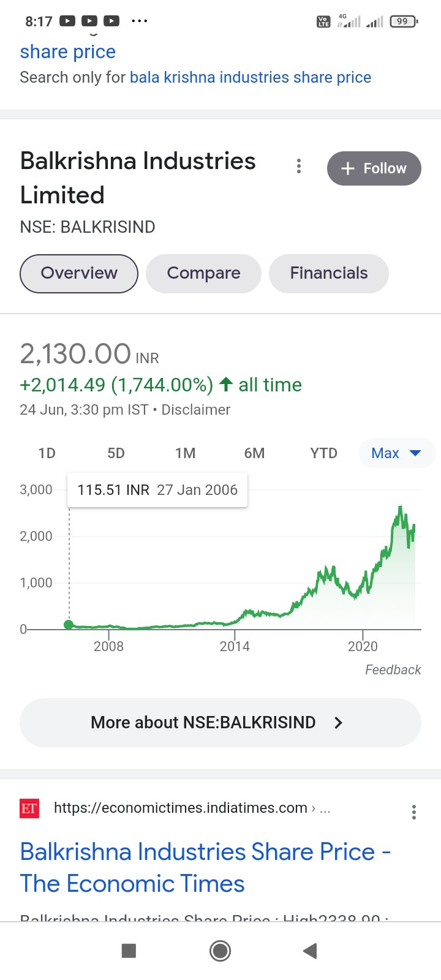Search only for bala krishna industries share price
This screenshot has height=980, width=441.
(x=250, y=78)
